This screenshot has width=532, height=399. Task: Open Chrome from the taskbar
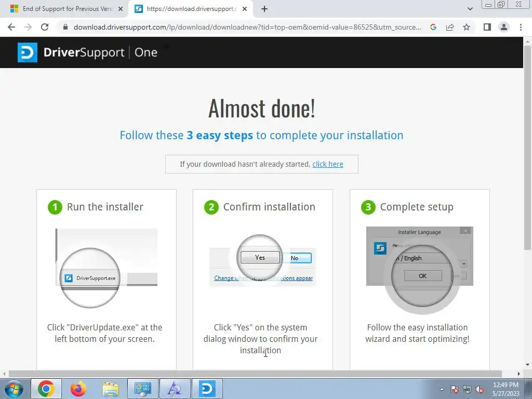click(46, 389)
